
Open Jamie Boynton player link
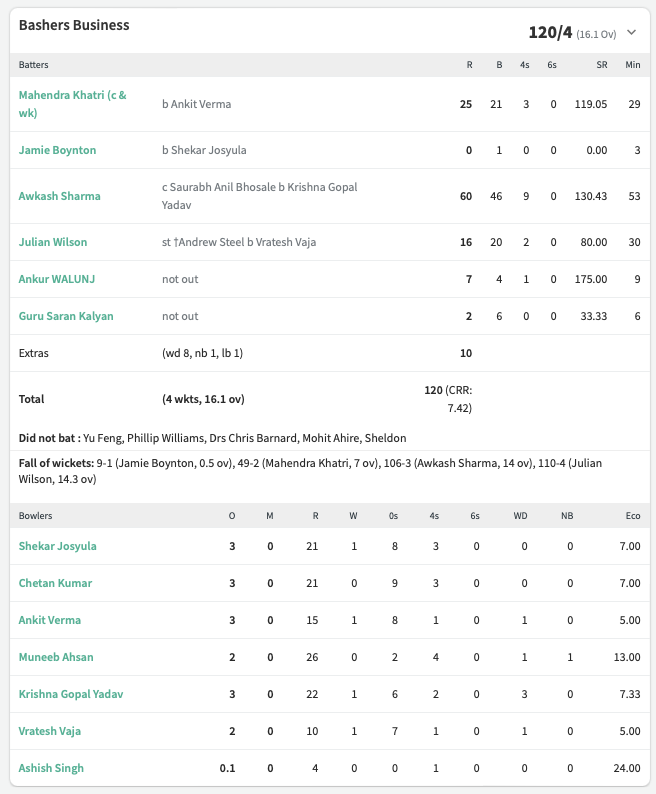point(57,150)
